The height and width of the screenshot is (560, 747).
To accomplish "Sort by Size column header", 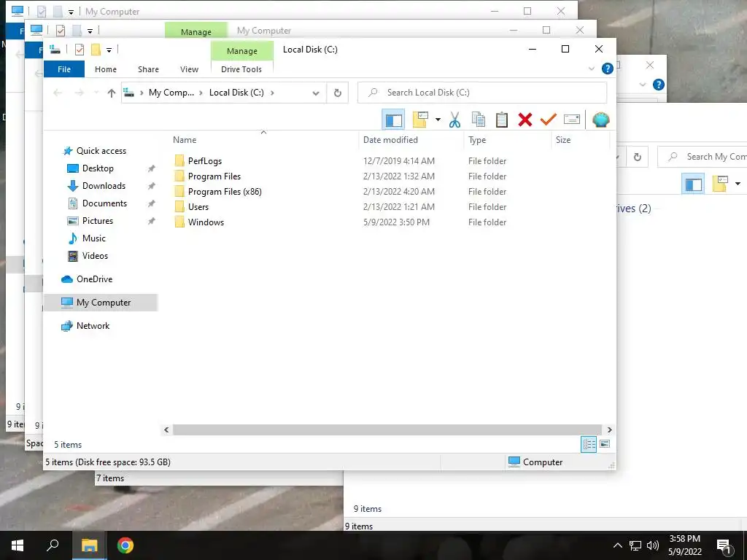I will [x=563, y=139].
